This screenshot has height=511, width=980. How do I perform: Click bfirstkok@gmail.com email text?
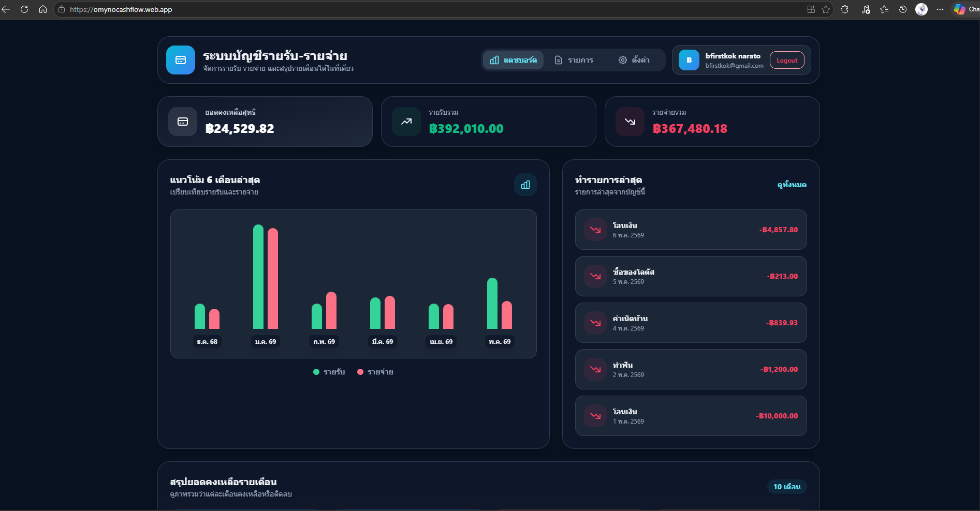(x=735, y=66)
